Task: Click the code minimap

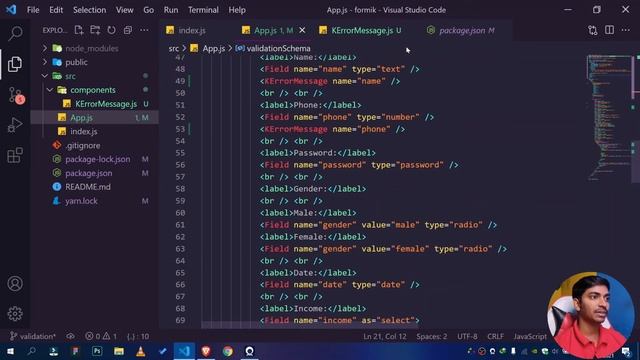Action: pyautogui.click(x=609, y=118)
